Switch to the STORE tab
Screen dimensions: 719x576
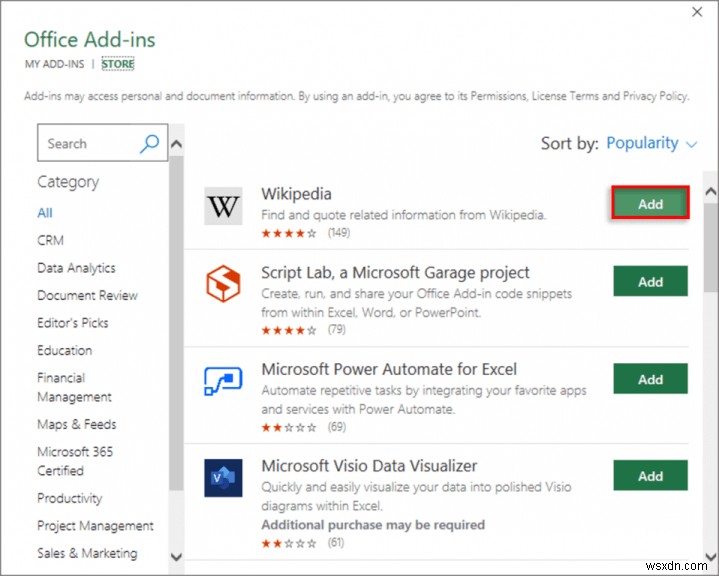click(118, 64)
